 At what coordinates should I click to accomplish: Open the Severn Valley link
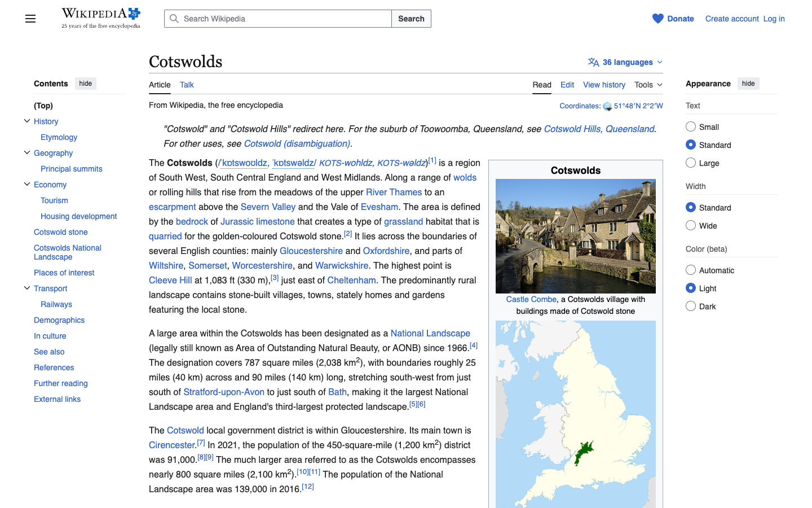point(268,207)
